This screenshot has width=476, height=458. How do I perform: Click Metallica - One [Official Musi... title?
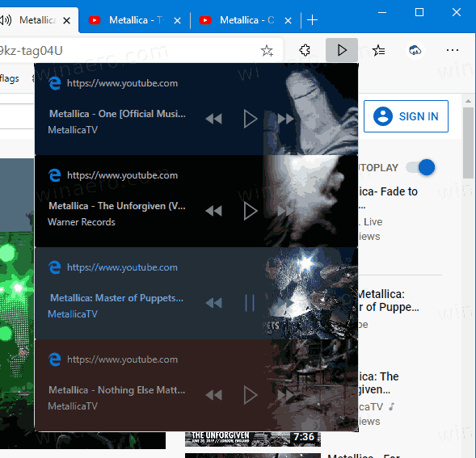pyautogui.click(x=117, y=114)
